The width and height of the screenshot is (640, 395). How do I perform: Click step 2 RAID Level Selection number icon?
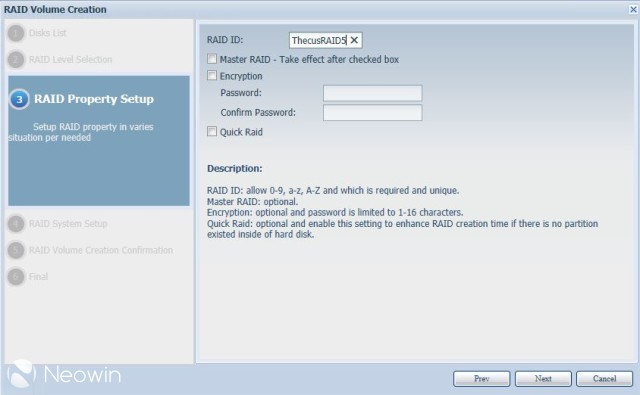(16, 60)
